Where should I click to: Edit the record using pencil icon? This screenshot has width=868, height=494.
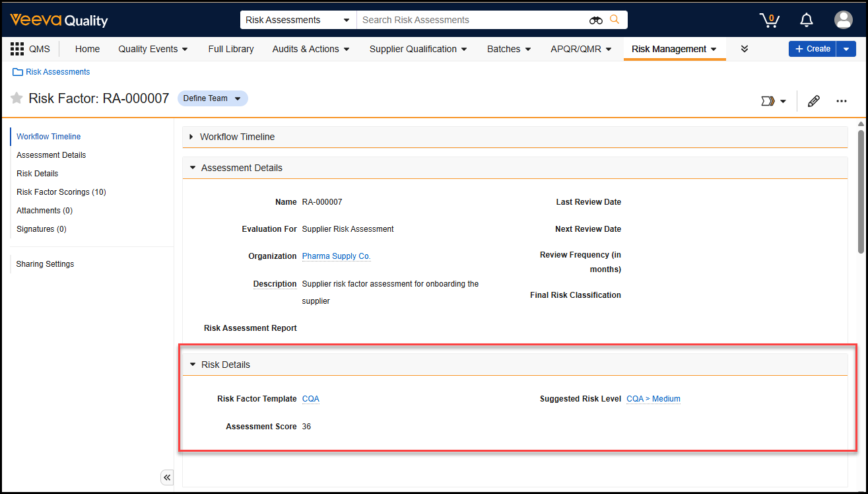(x=813, y=101)
